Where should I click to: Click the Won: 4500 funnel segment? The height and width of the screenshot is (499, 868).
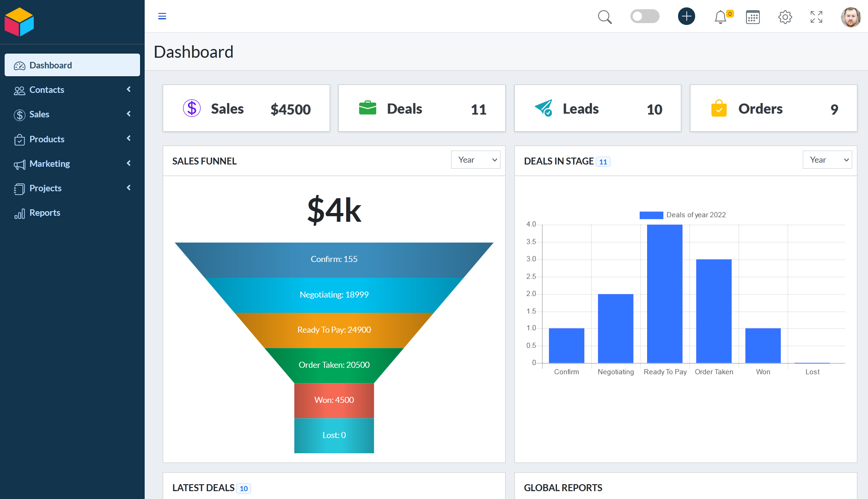pyautogui.click(x=334, y=401)
